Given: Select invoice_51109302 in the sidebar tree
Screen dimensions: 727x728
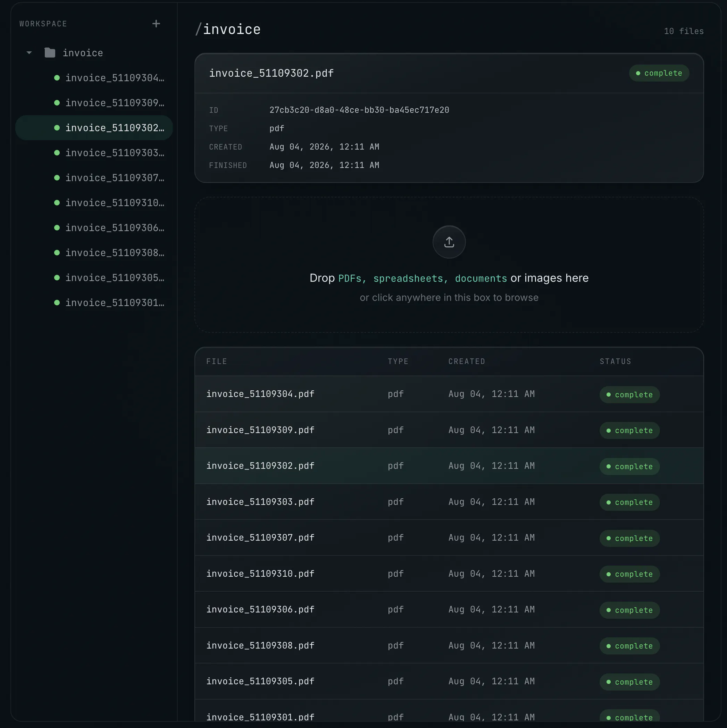Looking at the screenshot, I should coord(94,128).
